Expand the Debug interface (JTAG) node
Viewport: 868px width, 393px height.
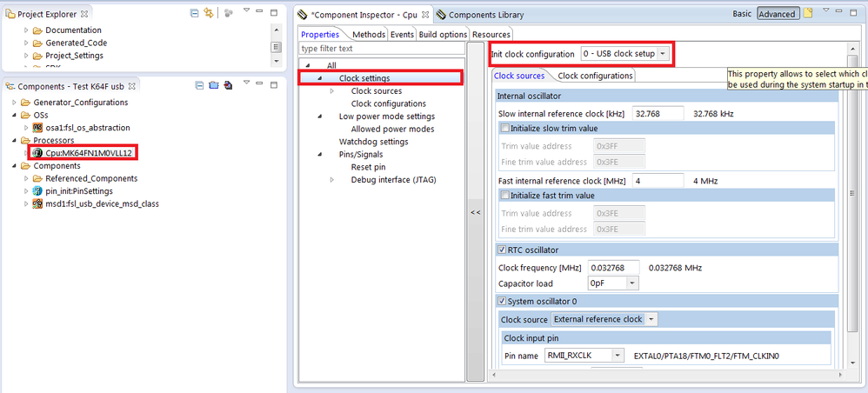[332, 180]
